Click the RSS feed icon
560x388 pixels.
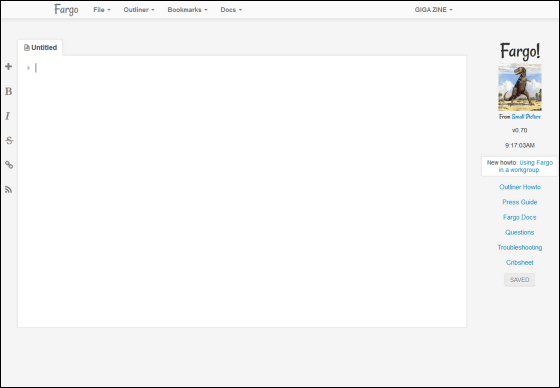[9, 189]
